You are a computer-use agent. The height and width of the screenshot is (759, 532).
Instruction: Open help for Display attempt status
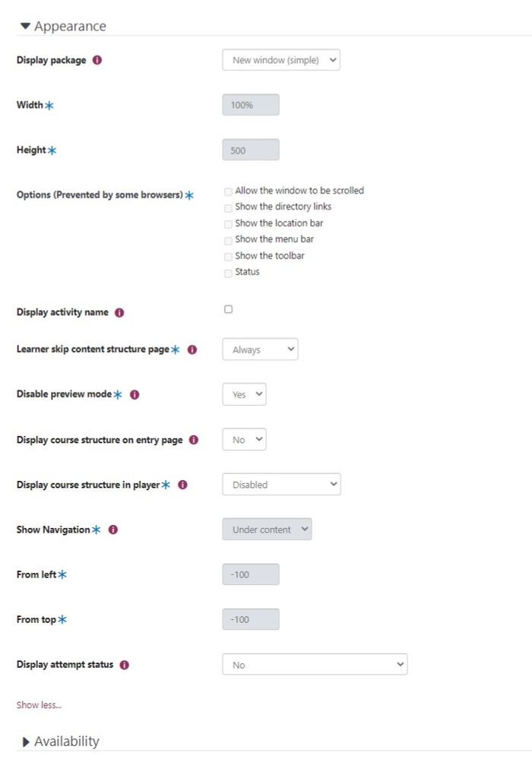tap(125, 665)
